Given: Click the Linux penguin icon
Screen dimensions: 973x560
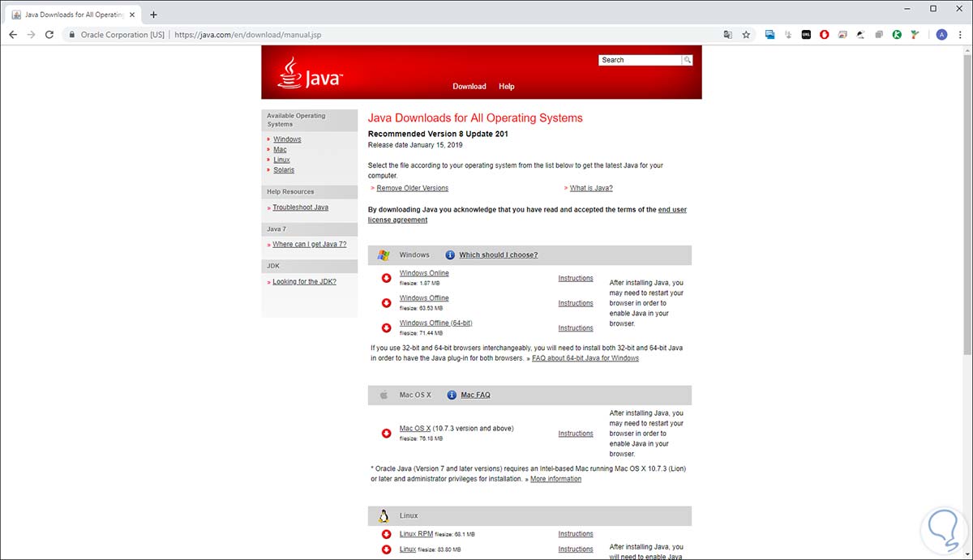Looking at the screenshot, I should 384,516.
